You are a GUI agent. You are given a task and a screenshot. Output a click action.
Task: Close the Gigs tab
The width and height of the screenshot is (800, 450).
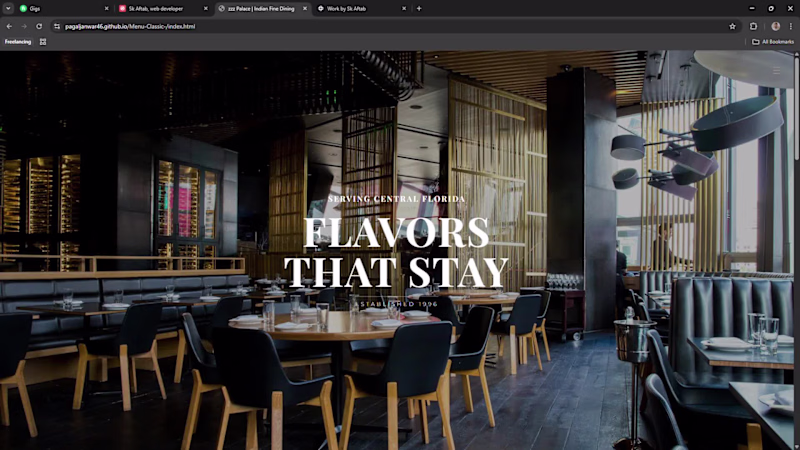tap(106, 8)
